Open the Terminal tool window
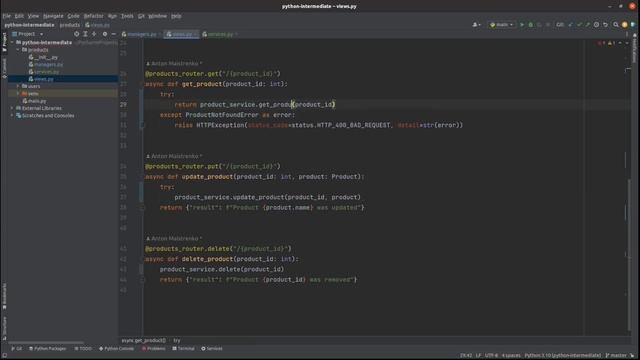The image size is (640, 360). pos(183,349)
